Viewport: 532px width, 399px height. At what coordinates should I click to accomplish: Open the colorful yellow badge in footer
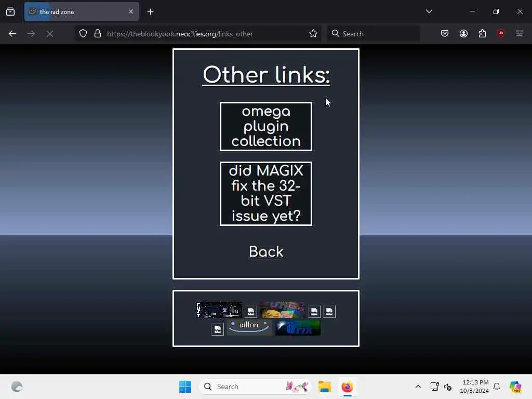pyautogui.click(x=283, y=310)
